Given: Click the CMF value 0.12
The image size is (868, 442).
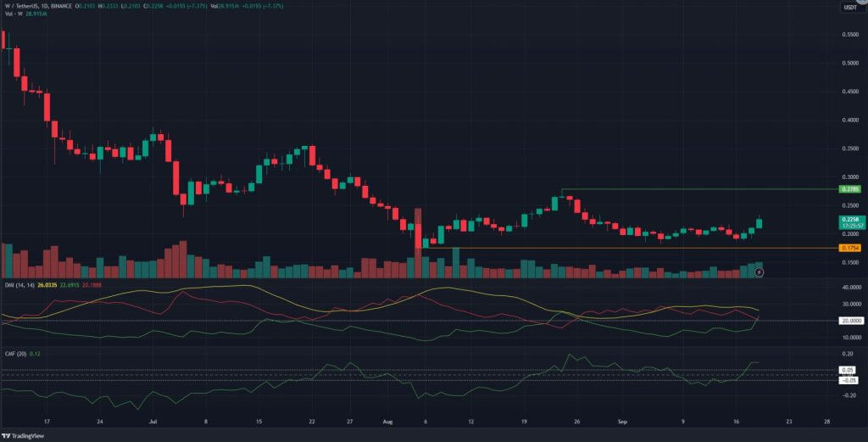Looking at the screenshot, I should point(35,354).
